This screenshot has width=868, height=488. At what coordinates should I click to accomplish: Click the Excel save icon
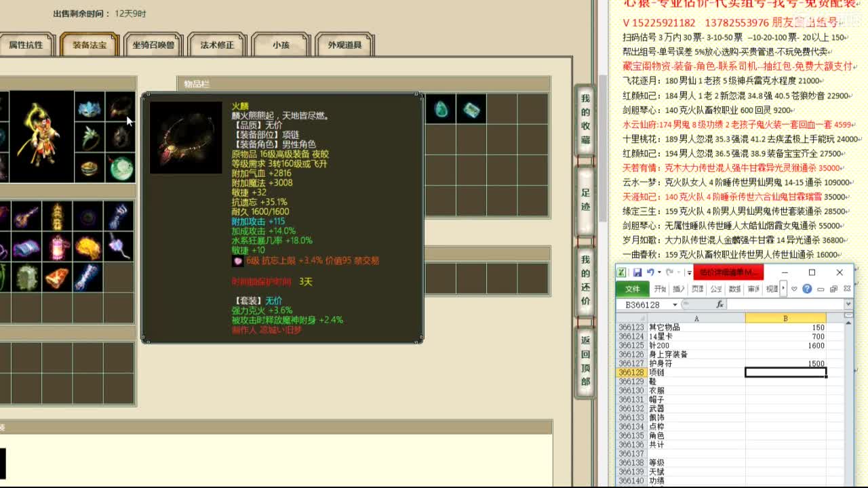tap(637, 272)
